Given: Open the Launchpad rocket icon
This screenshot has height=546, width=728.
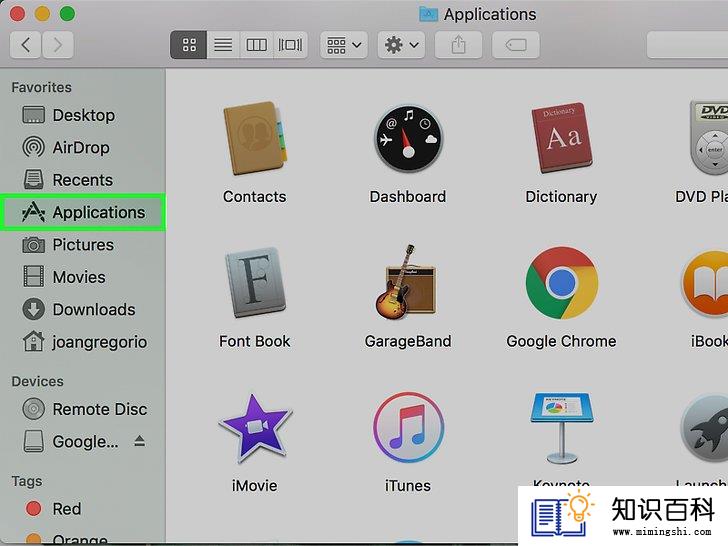Looking at the screenshot, I should pos(704,428).
